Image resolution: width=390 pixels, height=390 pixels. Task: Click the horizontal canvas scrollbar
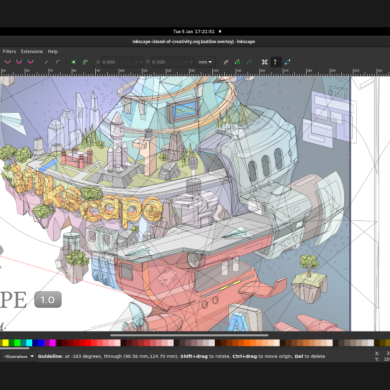tap(189, 335)
